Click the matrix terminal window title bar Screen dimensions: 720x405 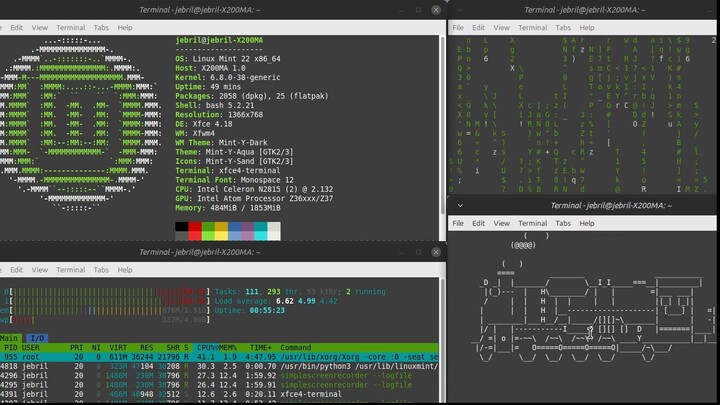(584, 10)
